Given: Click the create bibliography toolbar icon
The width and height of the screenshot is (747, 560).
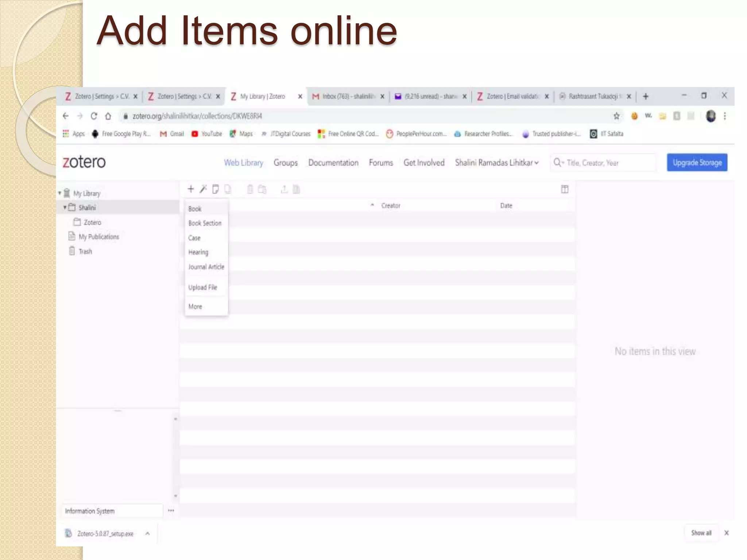Looking at the screenshot, I should pyautogui.click(x=296, y=189).
